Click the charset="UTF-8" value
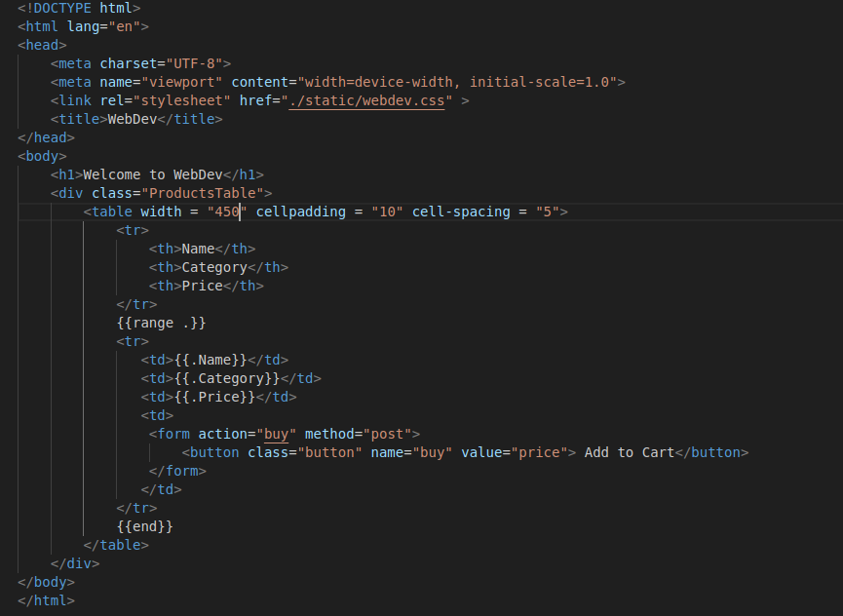The height and width of the screenshot is (616, 843). tap(194, 63)
